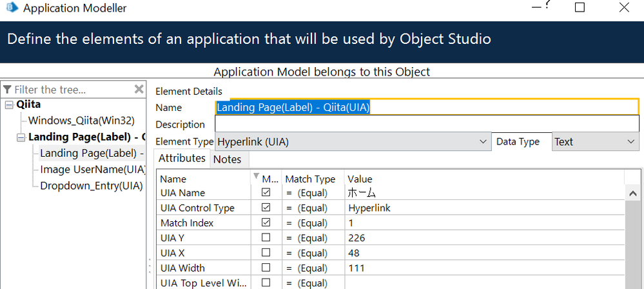The height and width of the screenshot is (289, 644).
Task: Click the value 1 for Match Index
Action: click(351, 223)
